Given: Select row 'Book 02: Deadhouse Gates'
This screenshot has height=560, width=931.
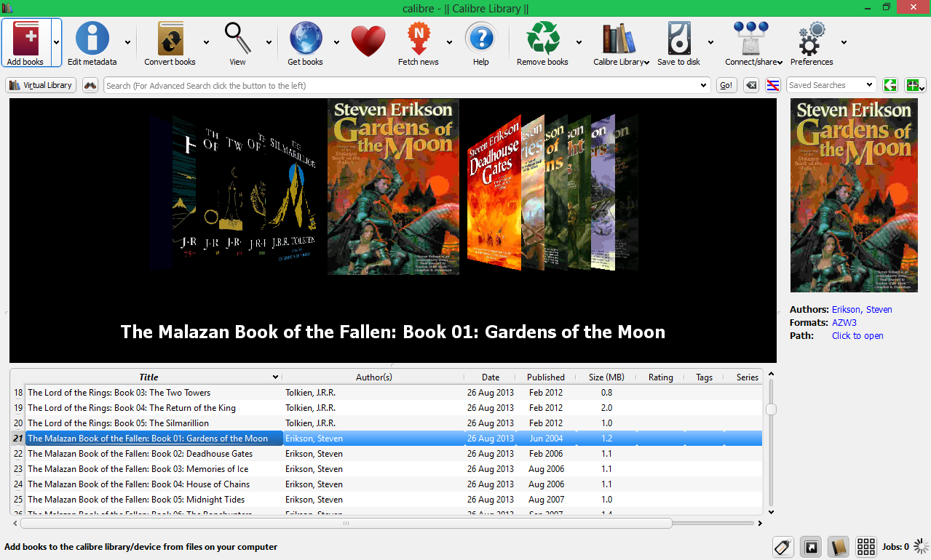Looking at the screenshot, I should pyautogui.click(x=393, y=454).
